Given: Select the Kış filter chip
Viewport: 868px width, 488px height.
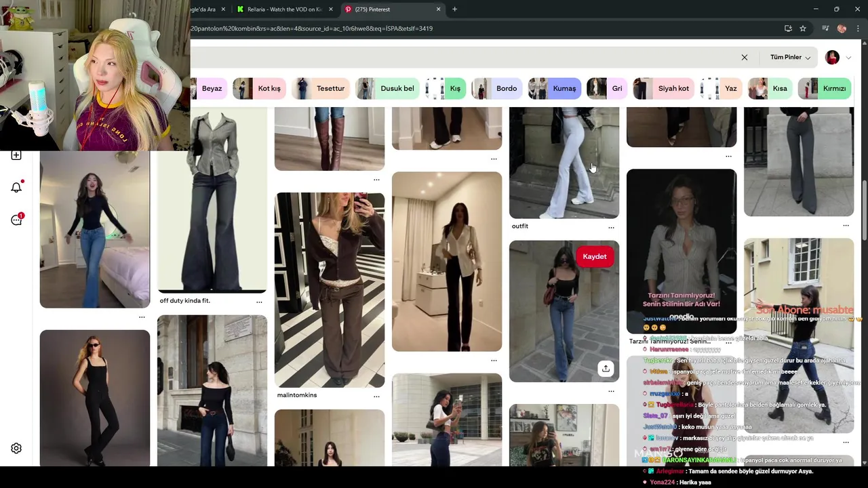Looking at the screenshot, I should (x=445, y=88).
